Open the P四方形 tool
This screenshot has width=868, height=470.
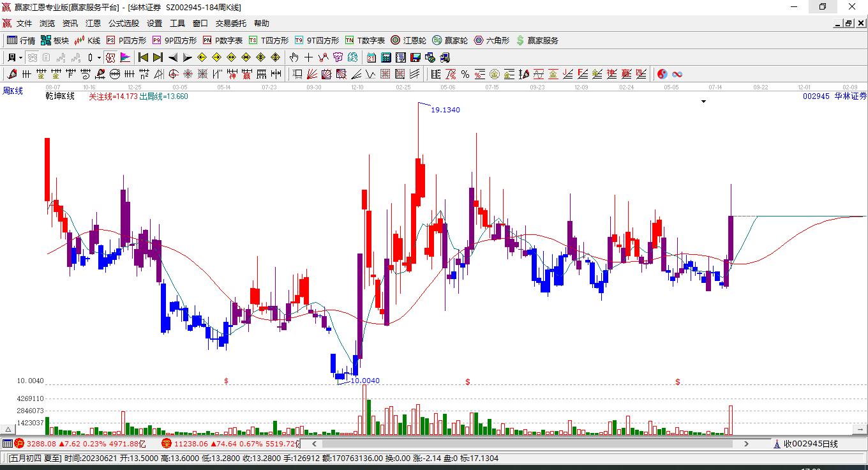pyautogui.click(x=126, y=40)
